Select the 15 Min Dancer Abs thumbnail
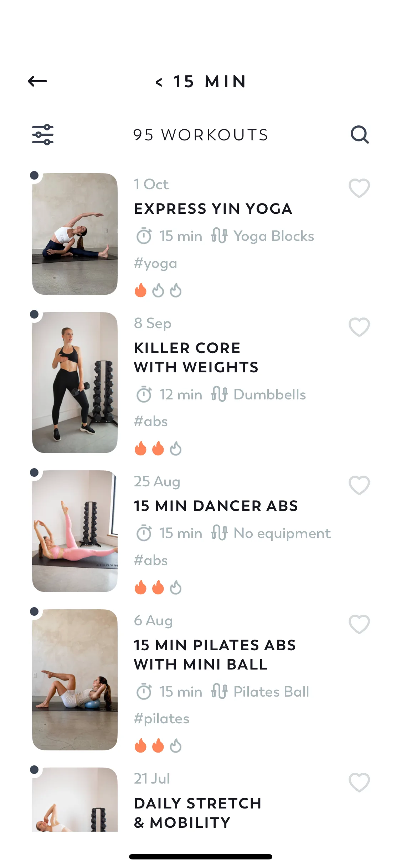The width and height of the screenshot is (401, 868). point(75,531)
